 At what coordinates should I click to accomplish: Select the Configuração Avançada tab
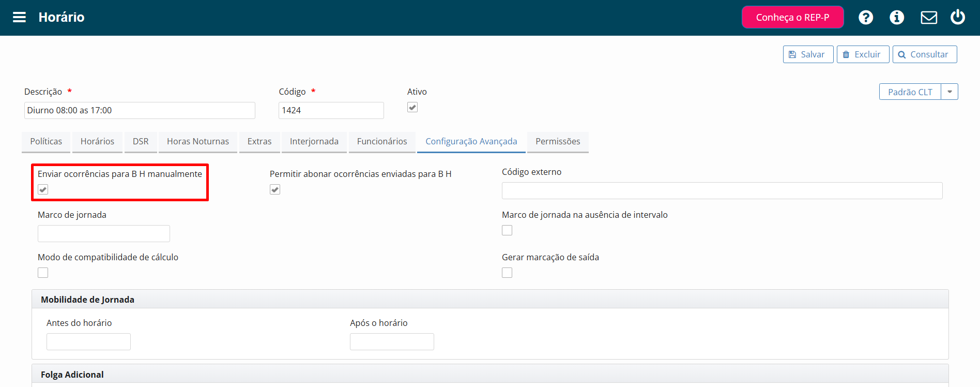click(471, 141)
